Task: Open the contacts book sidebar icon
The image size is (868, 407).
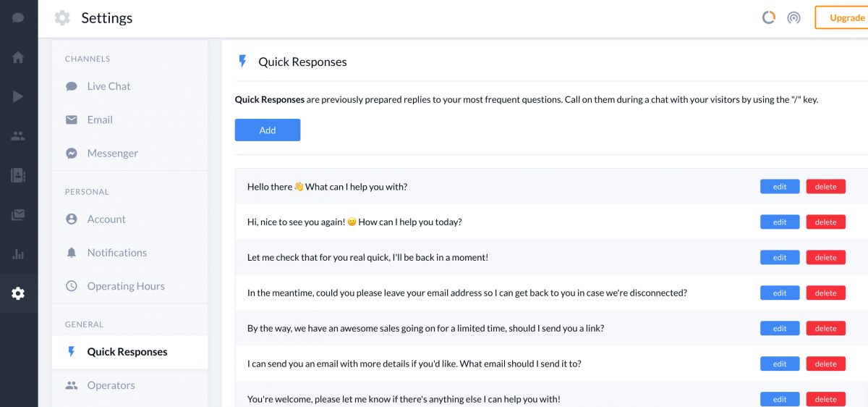Action: click(x=18, y=175)
